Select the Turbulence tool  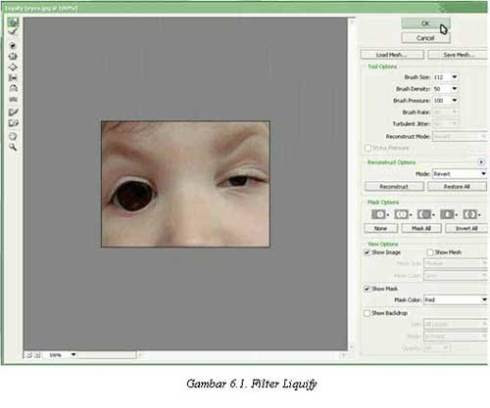13,99
